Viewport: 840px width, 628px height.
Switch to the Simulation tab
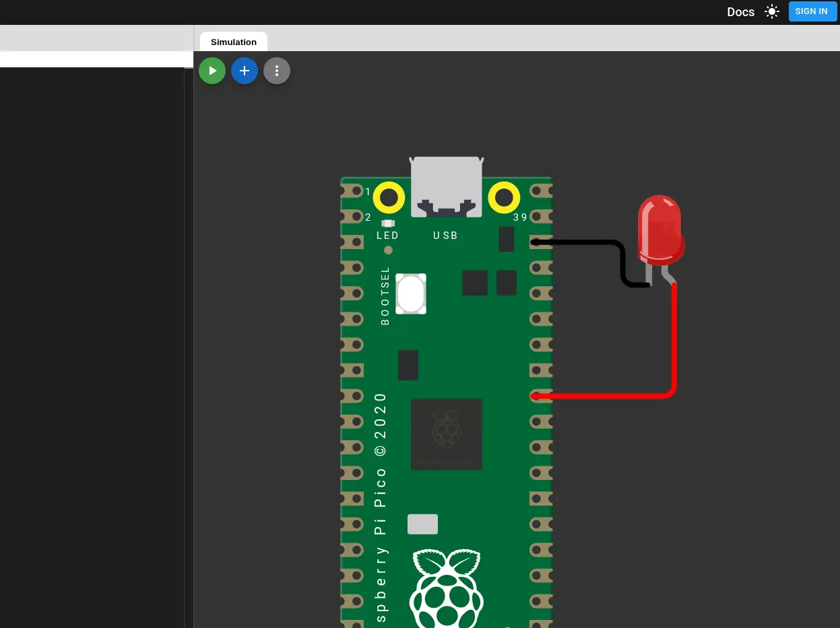233,42
